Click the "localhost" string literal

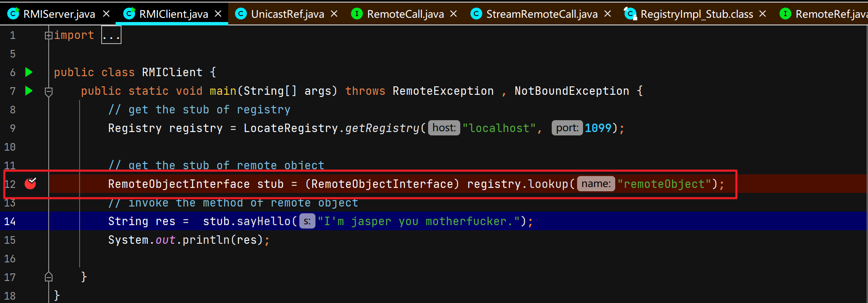[500, 128]
